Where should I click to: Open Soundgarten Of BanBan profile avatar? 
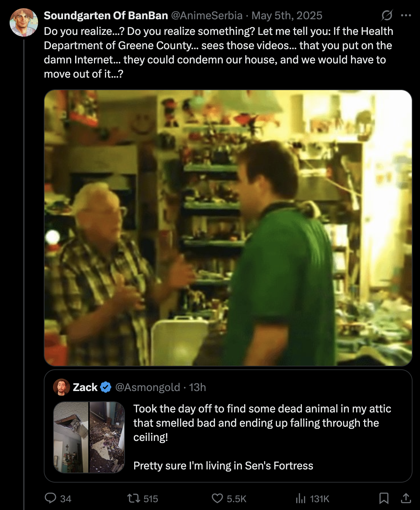24,22
